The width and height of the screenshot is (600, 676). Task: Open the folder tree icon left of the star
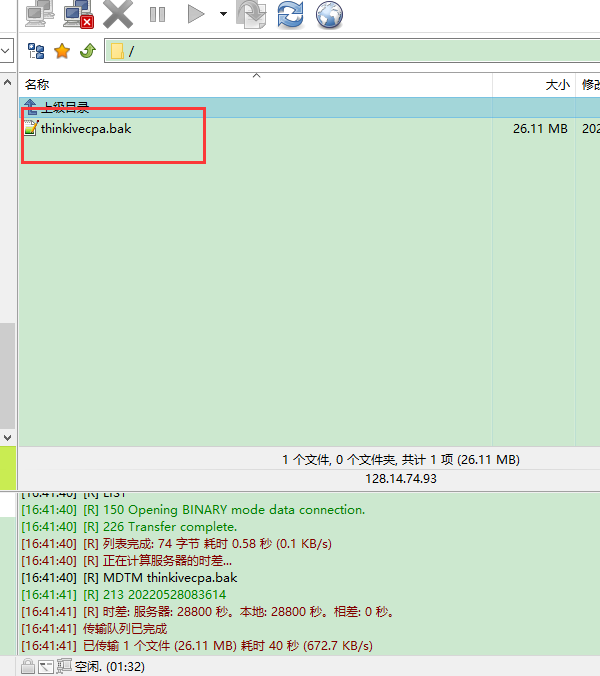tap(36, 51)
